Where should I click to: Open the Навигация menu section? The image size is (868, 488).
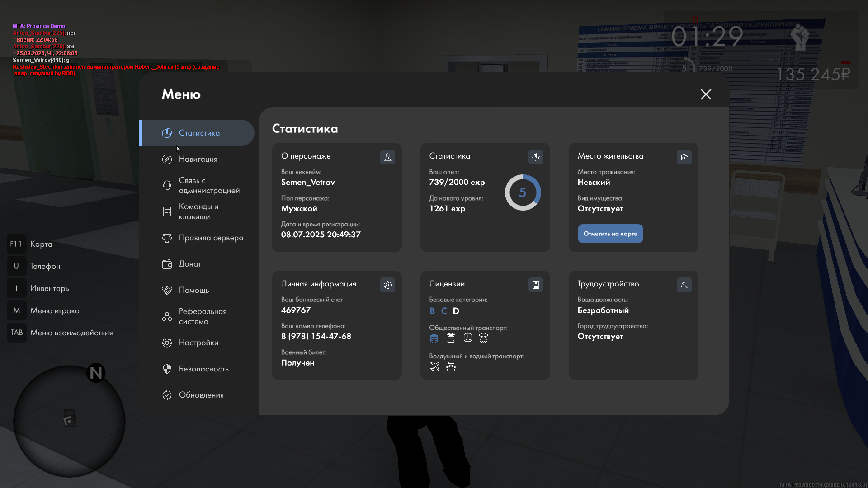(198, 159)
